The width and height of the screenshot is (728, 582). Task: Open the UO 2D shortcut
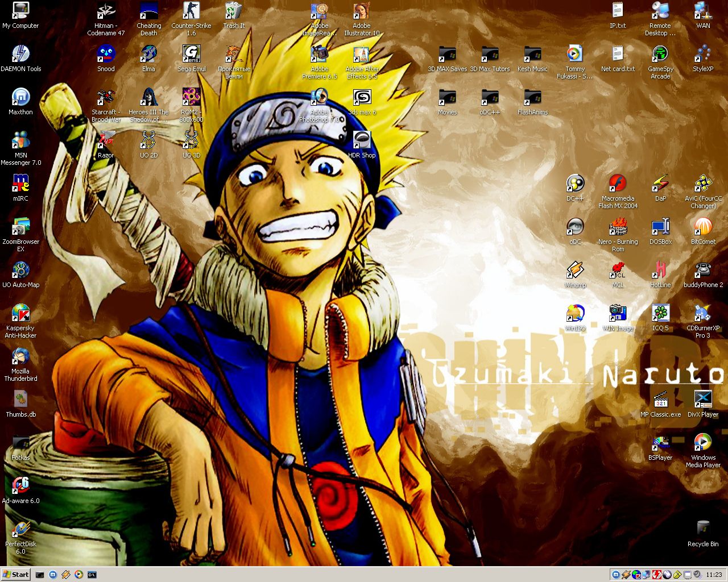coord(148,145)
